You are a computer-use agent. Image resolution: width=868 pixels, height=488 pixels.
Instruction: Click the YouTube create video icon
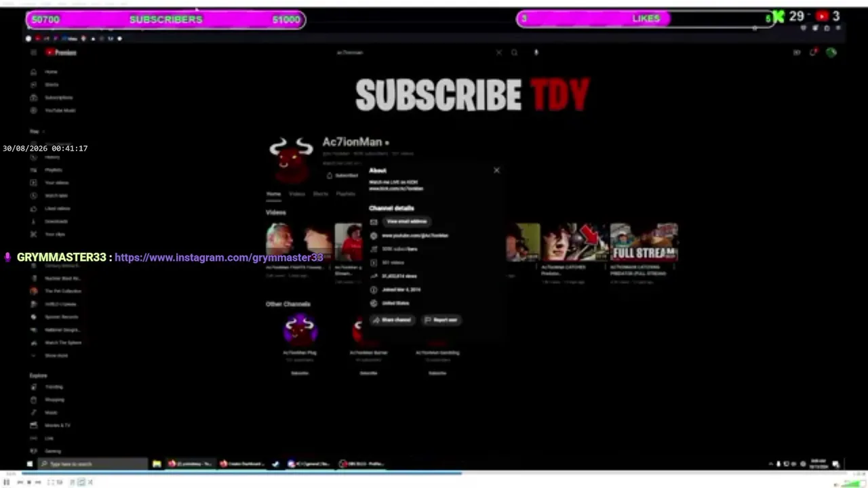pyautogui.click(x=797, y=52)
